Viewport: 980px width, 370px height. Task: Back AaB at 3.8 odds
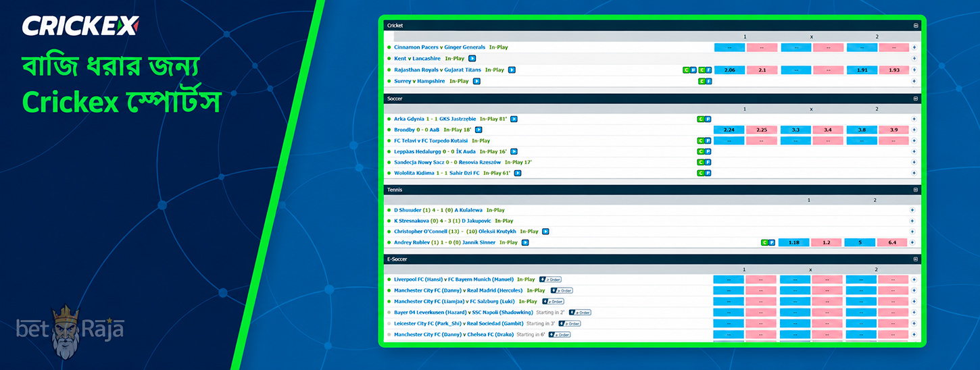point(862,130)
